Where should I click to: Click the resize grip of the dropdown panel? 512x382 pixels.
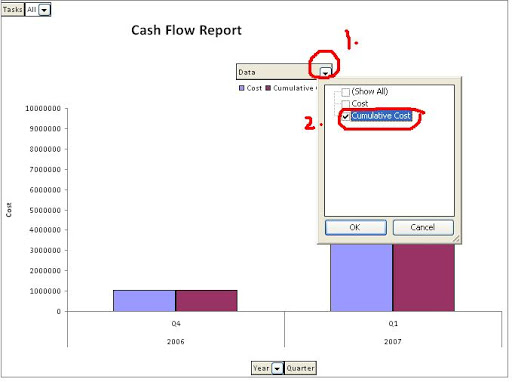pos(456,239)
